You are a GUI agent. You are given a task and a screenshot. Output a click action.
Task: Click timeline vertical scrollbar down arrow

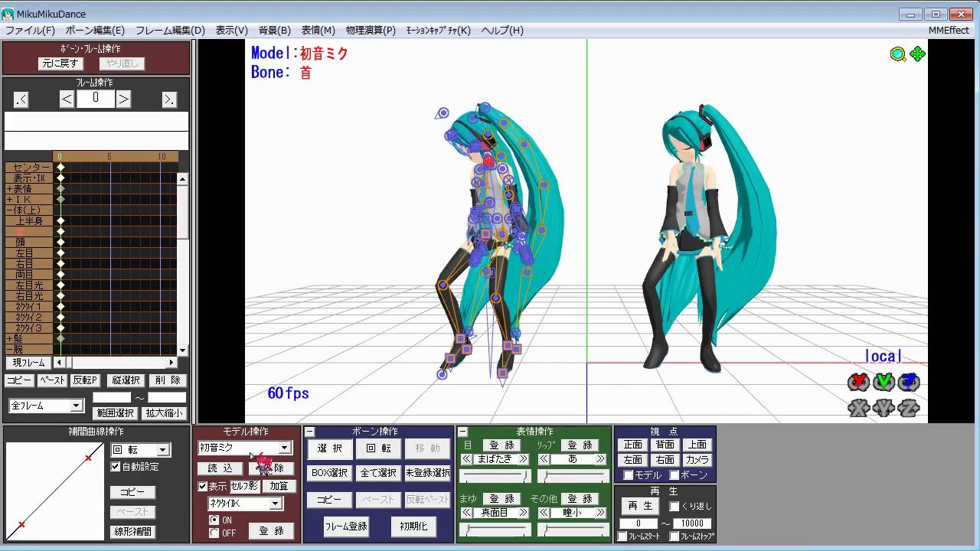click(x=182, y=350)
